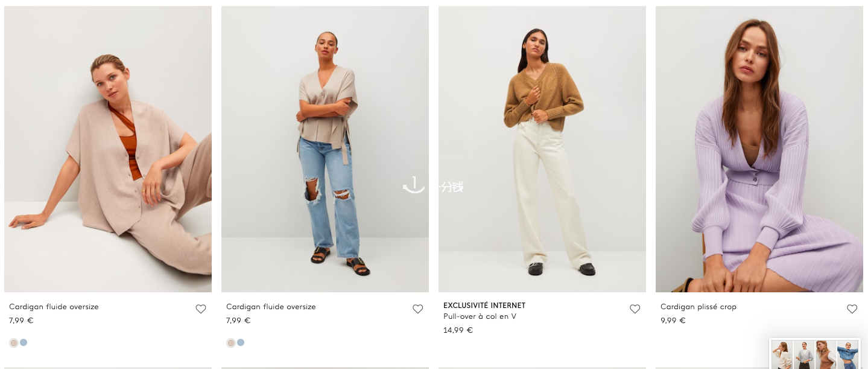Open the Pull-over à col en V link
This screenshot has height=369, width=868.
pos(480,316)
